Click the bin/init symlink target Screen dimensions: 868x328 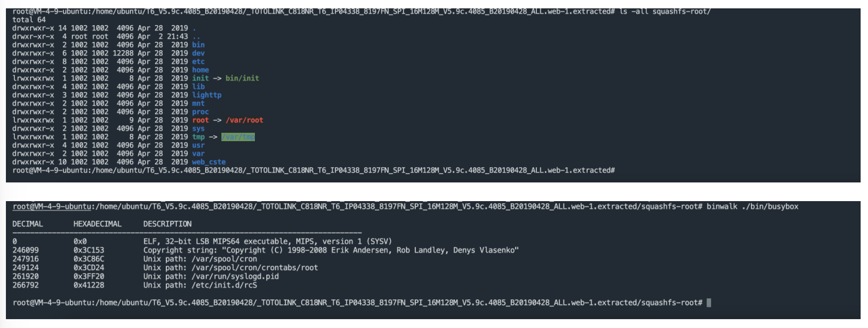pyautogui.click(x=242, y=78)
